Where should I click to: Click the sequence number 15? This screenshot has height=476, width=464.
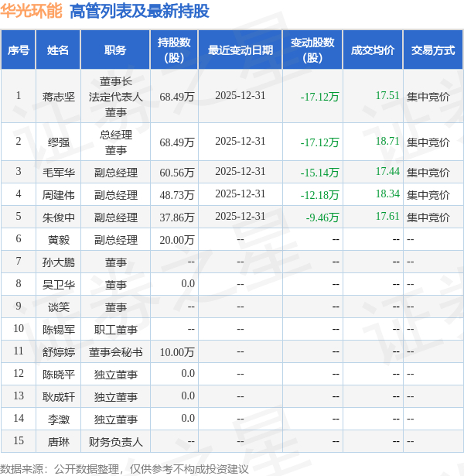pos(19,441)
